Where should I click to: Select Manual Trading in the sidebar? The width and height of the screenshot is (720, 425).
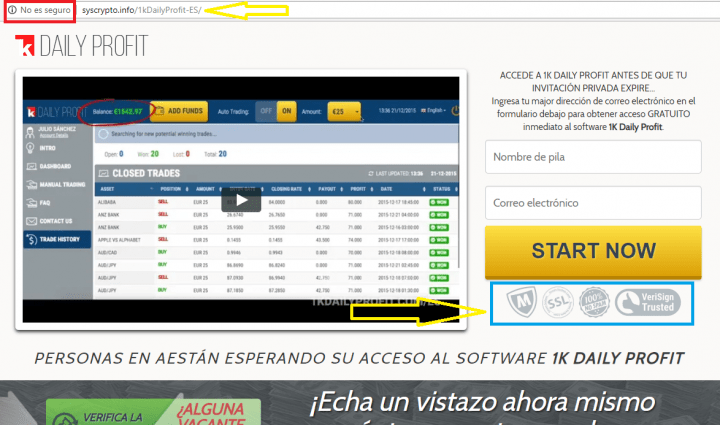[62, 184]
